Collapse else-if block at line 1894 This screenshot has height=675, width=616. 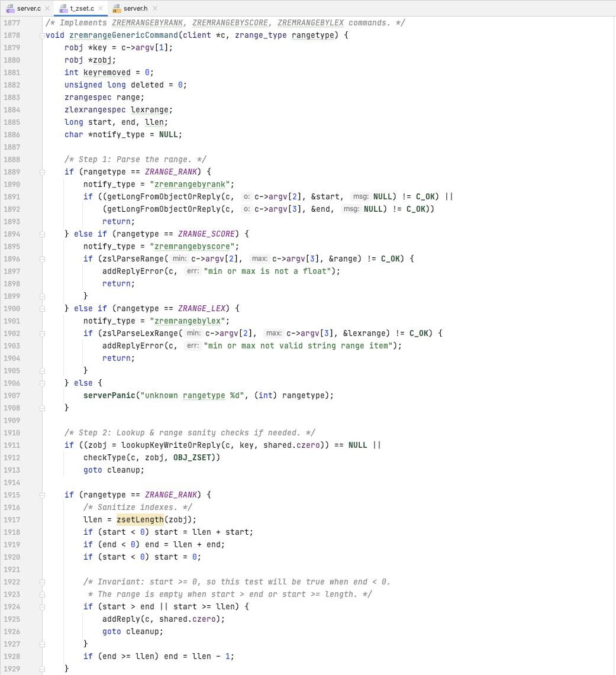point(42,234)
